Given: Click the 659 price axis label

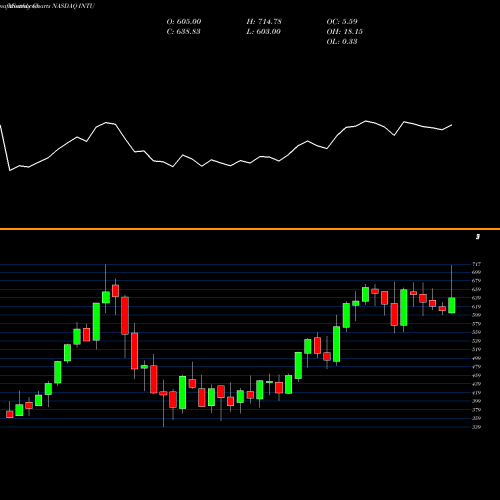Looking at the screenshot, I should [476, 290].
